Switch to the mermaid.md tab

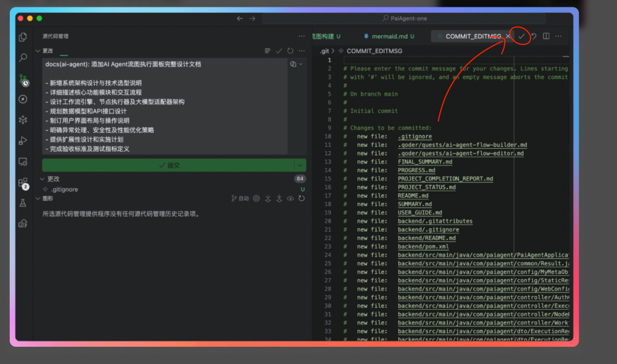(x=389, y=36)
